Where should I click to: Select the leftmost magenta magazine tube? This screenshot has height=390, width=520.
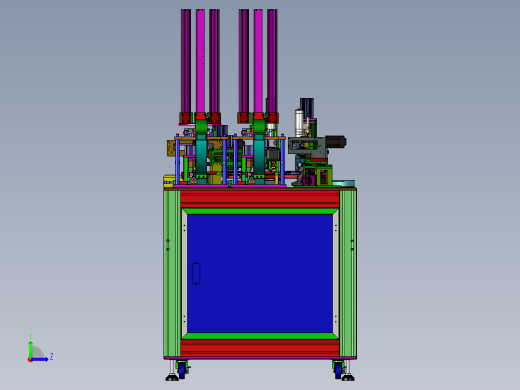point(186,61)
